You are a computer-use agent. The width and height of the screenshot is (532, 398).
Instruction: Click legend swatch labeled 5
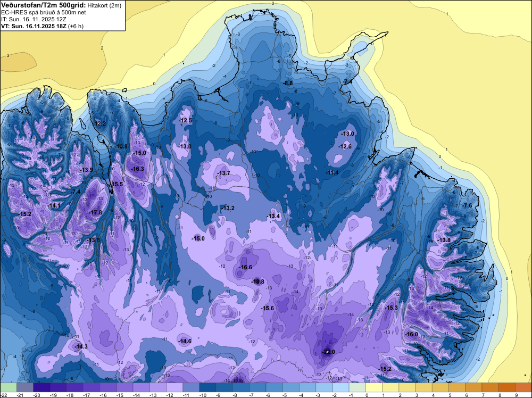[x=458, y=387]
